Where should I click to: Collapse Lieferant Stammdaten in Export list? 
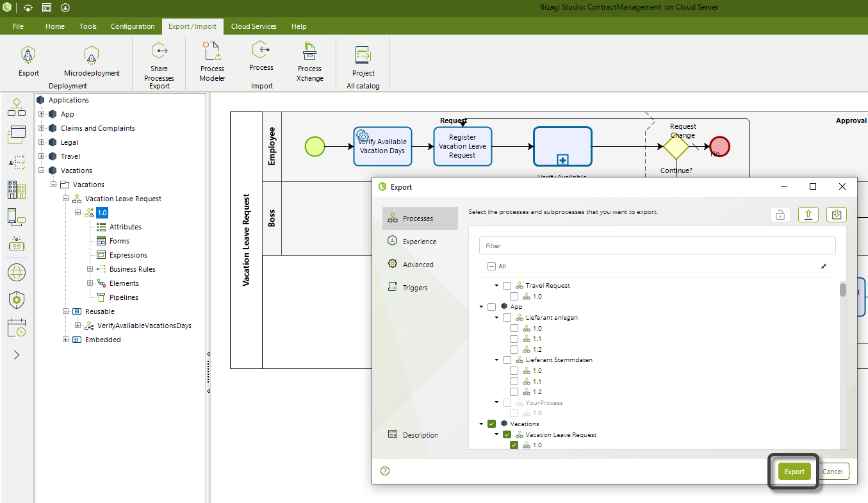496,360
